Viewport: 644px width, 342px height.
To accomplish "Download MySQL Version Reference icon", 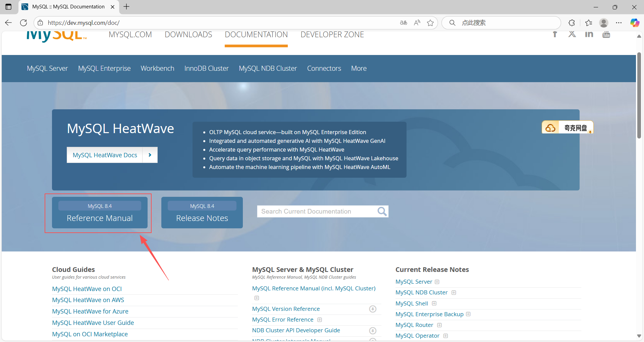I will (x=373, y=309).
